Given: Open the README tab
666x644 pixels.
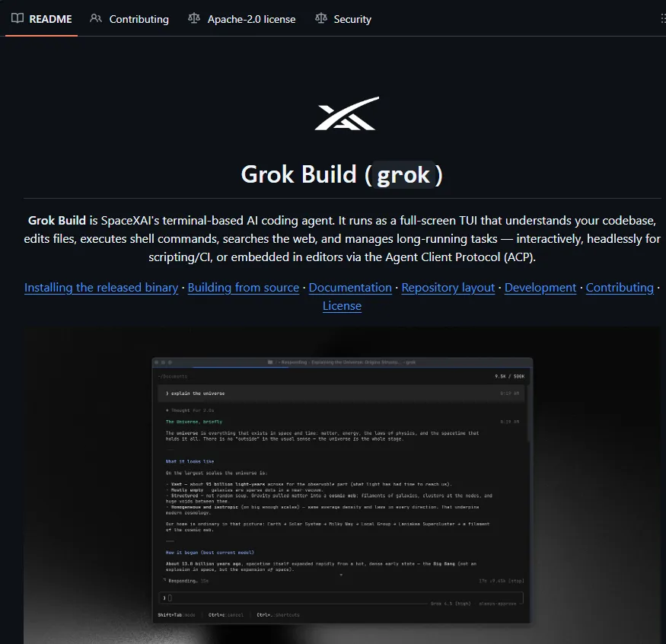Looking at the screenshot, I should [x=41, y=19].
